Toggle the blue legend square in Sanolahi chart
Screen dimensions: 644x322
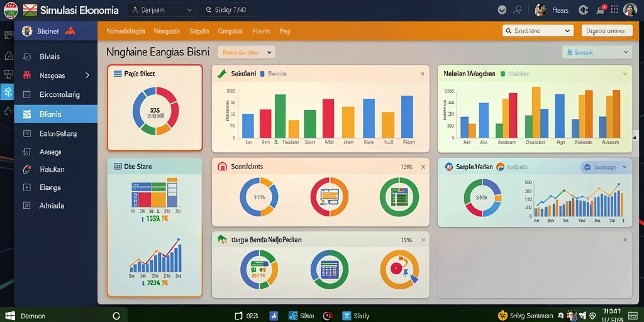pyautogui.click(x=262, y=74)
